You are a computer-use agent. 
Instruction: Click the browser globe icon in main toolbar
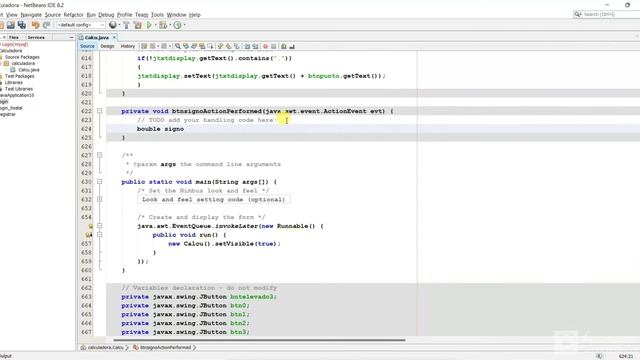[x=113, y=25]
